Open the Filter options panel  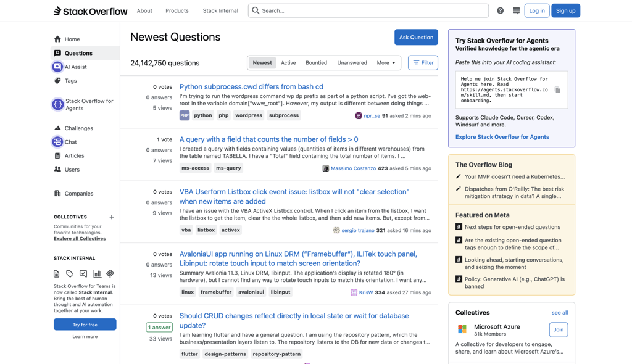point(423,63)
